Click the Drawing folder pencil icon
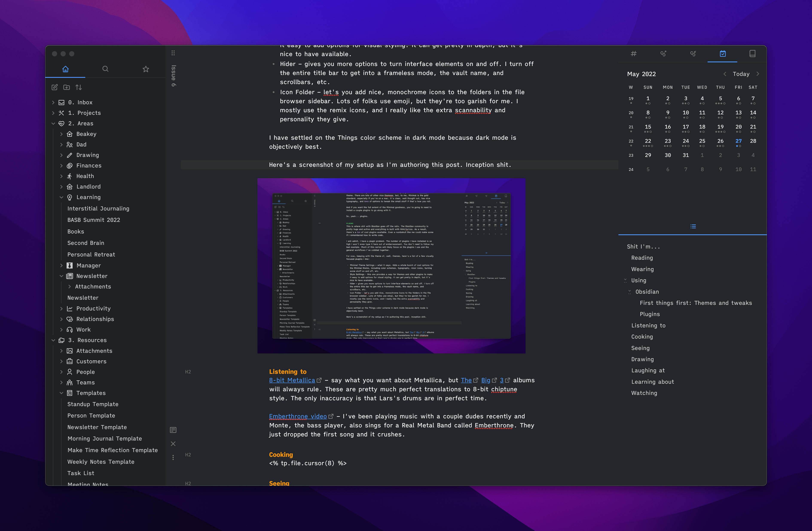 pyautogui.click(x=70, y=155)
